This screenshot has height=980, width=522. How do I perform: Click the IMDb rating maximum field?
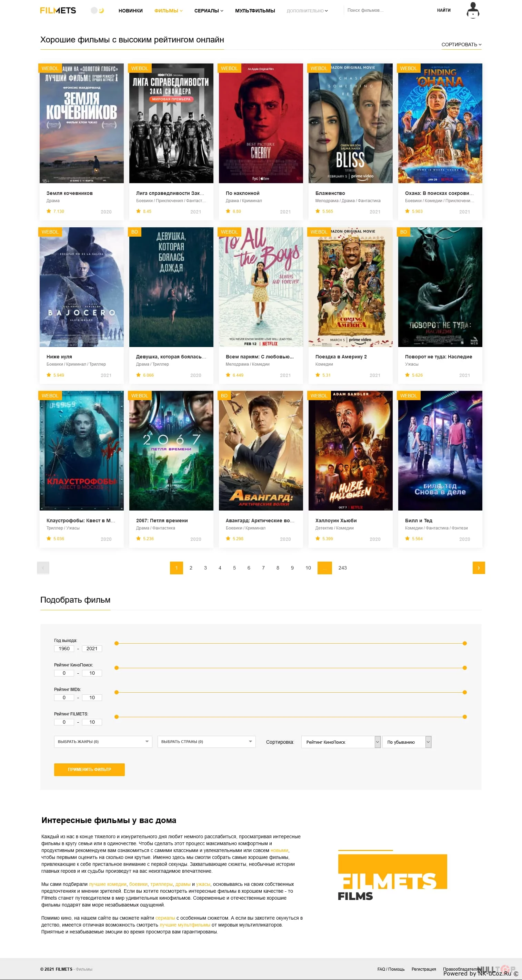coord(92,698)
